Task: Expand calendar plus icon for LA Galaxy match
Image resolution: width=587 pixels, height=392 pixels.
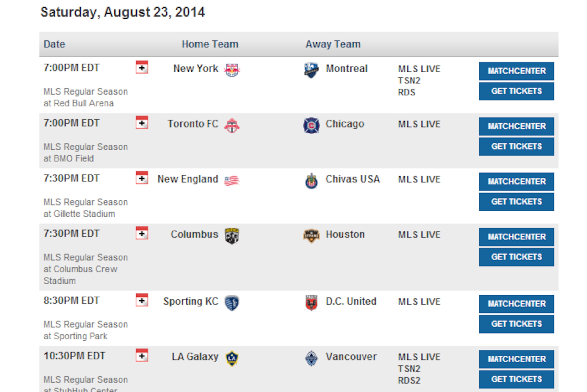Action: tap(142, 355)
